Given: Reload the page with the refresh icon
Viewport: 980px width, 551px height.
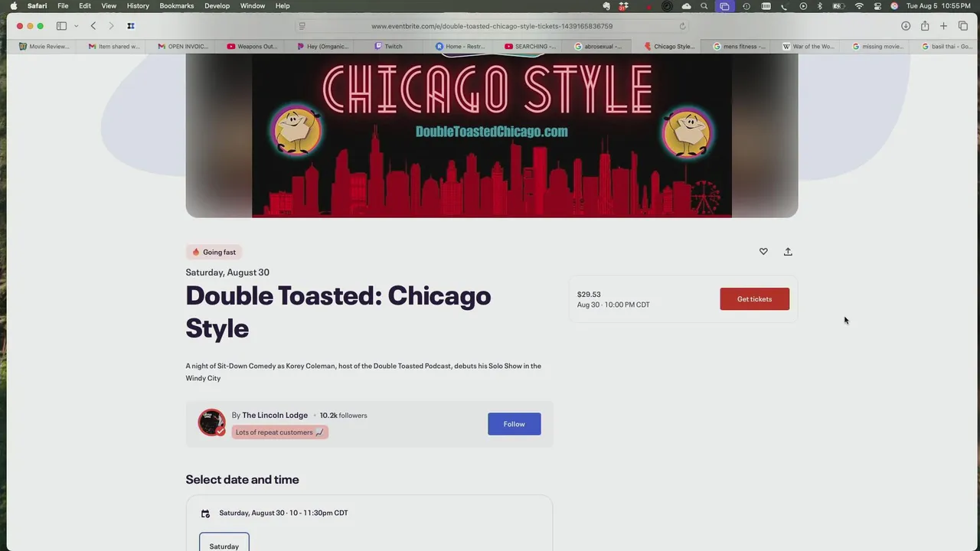Looking at the screenshot, I should point(682,26).
